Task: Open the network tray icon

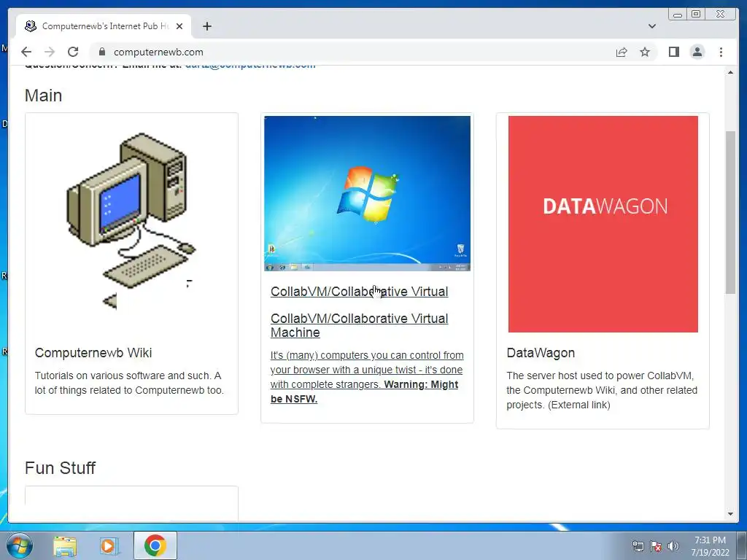Action: 638,546
